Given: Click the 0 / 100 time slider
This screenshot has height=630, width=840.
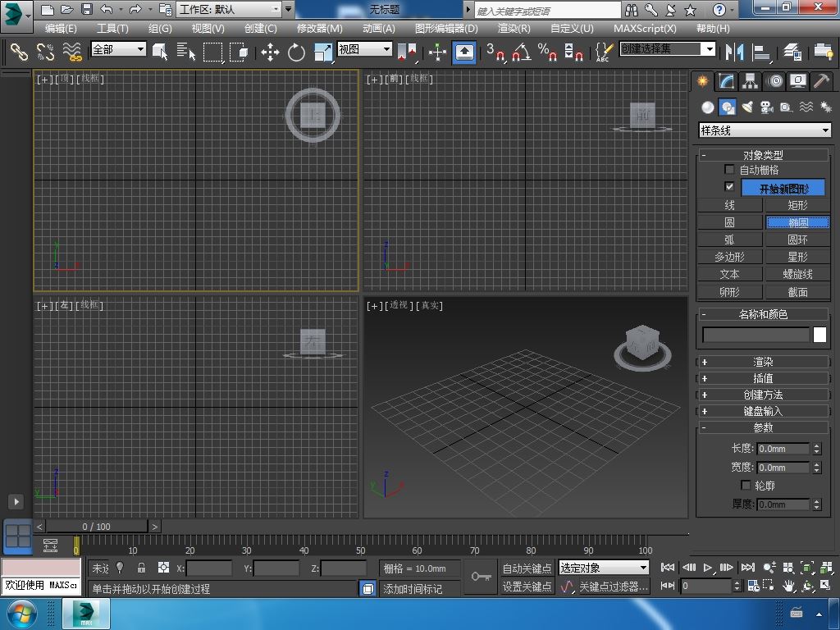Looking at the screenshot, I should [x=97, y=527].
